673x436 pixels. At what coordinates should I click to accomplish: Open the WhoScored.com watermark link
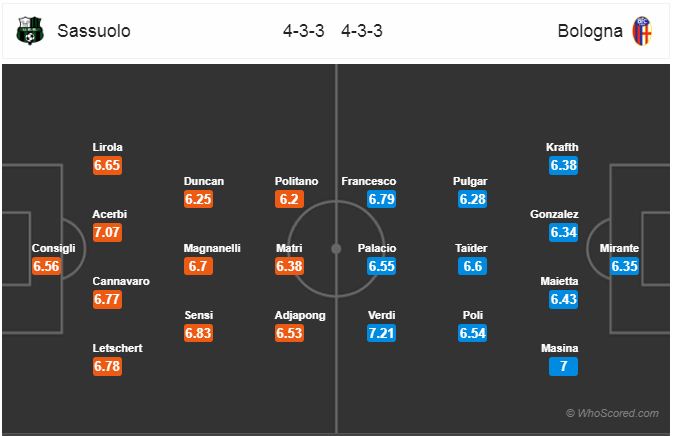(x=612, y=413)
